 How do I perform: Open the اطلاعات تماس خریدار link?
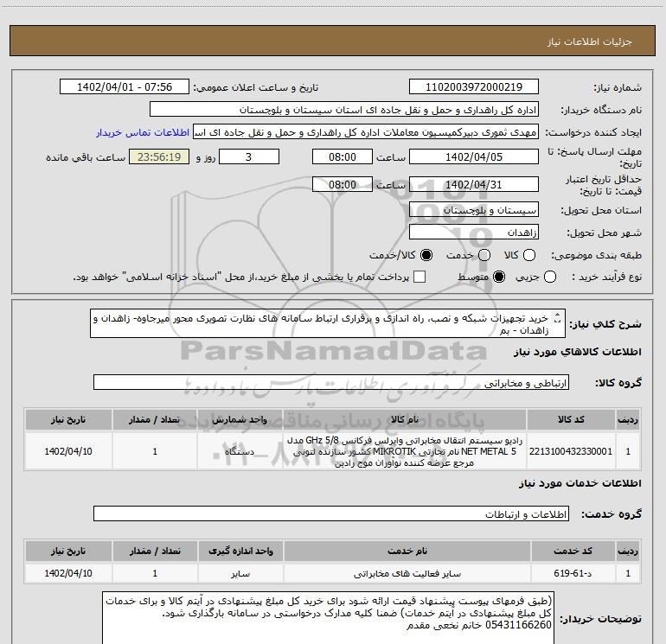[143, 132]
